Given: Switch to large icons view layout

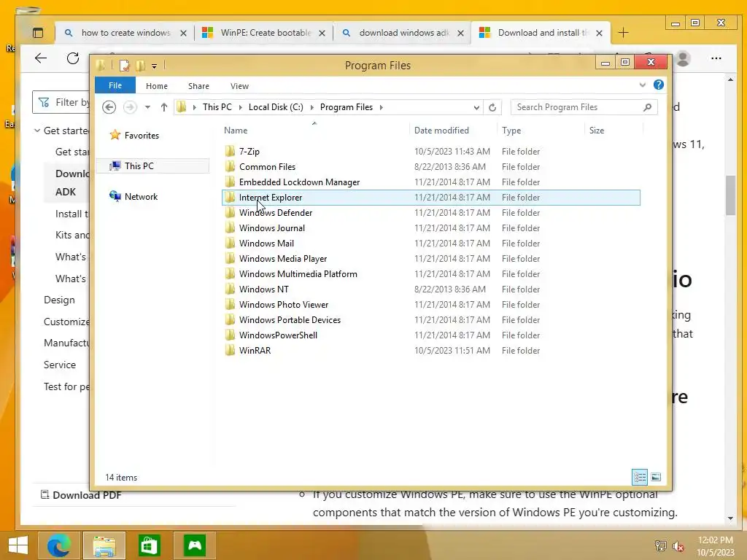Looking at the screenshot, I should click(x=656, y=477).
